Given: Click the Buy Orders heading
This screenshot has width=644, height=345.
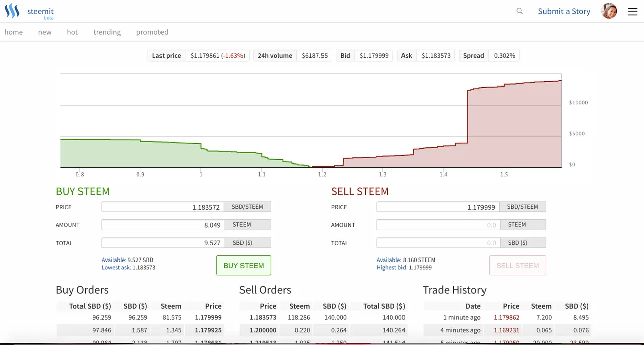Looking at the screenshot, I should [82, 290].
